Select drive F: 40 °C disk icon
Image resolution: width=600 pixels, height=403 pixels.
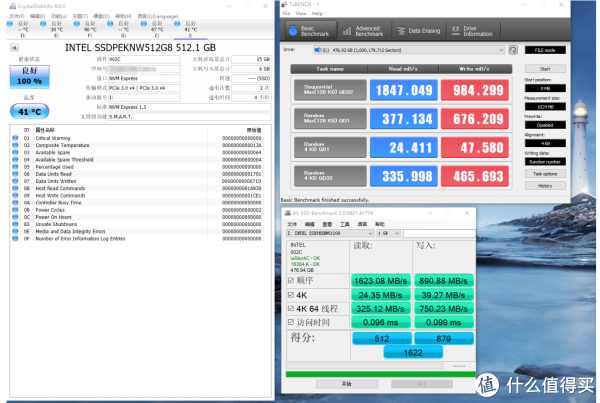click(x=77, y=24)
